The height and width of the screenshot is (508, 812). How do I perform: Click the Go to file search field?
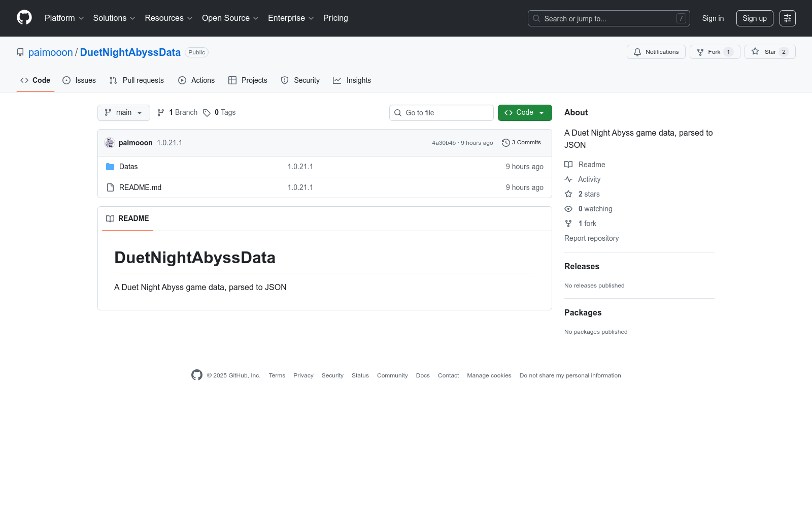442,113
